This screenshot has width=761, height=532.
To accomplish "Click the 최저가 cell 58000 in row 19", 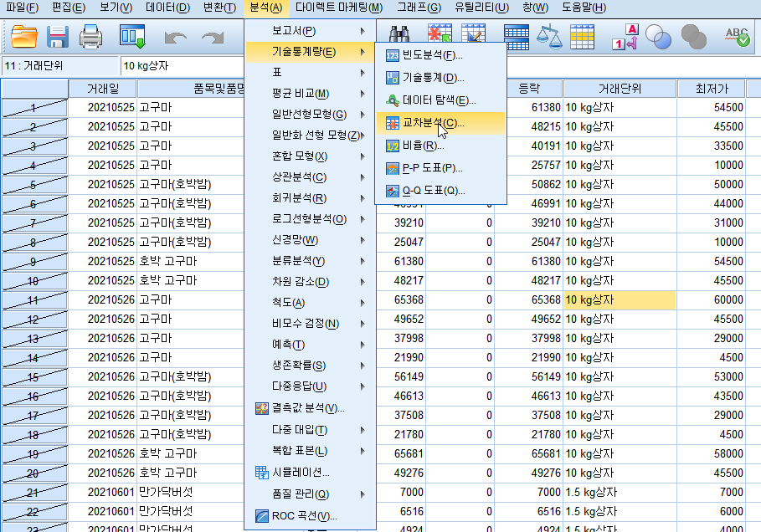I will point(712,454).
